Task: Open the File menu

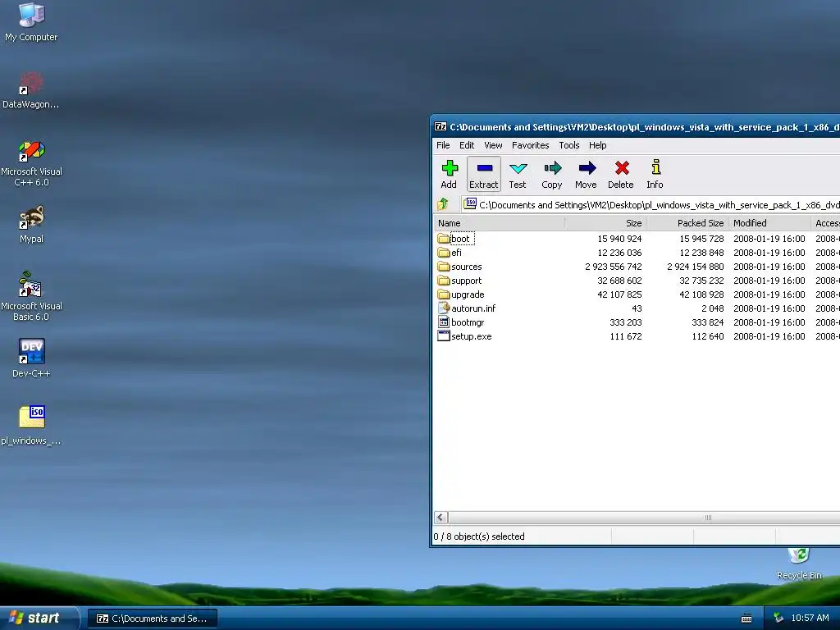Action: pos(443,145)
